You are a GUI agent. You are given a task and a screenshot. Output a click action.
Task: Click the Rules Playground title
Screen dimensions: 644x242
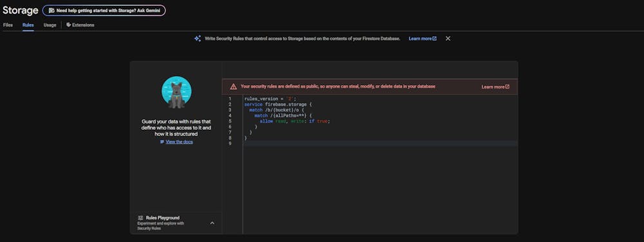tap(163, 217)
